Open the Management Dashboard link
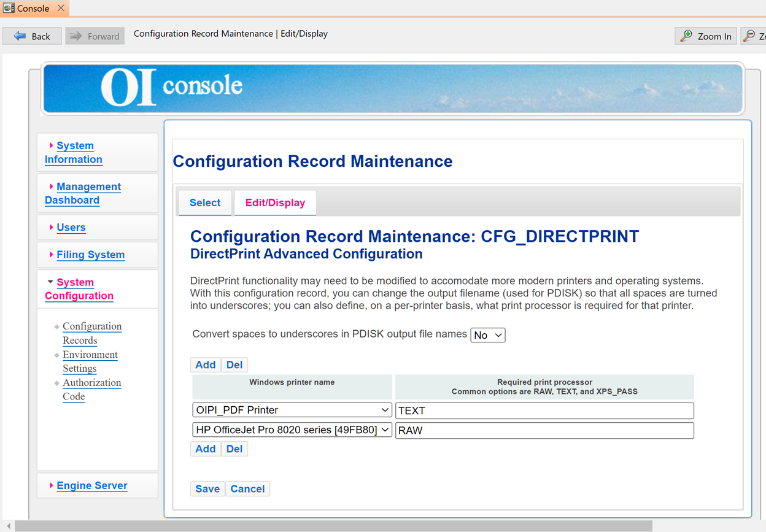Image resolution: width=766 pixels, height=532 pixels. coord(83,193)
